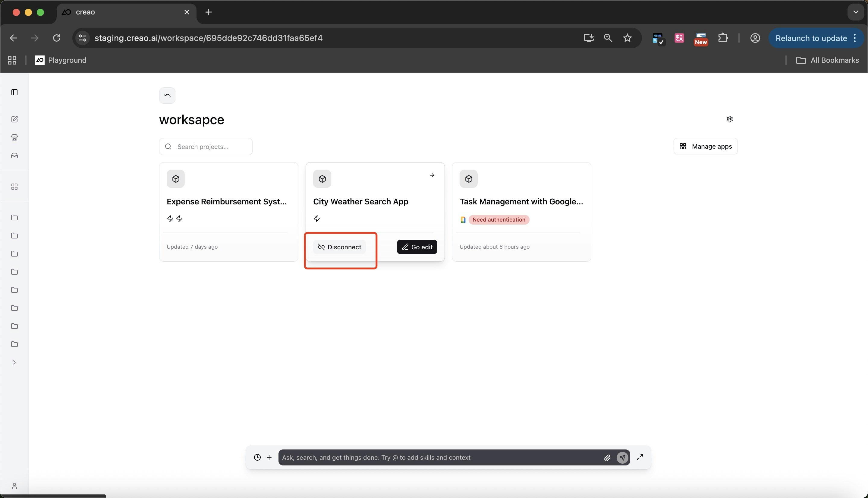The image size is (868, 498).
Task: Open Chrome tab search dropdown arrow
Action: [855, 12]
